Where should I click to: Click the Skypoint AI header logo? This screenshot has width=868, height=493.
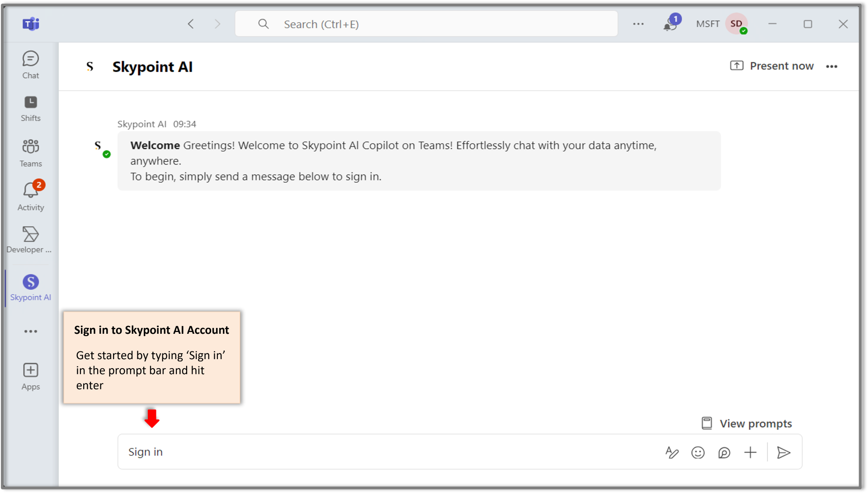pyautogui.click(x=90, y=66)
